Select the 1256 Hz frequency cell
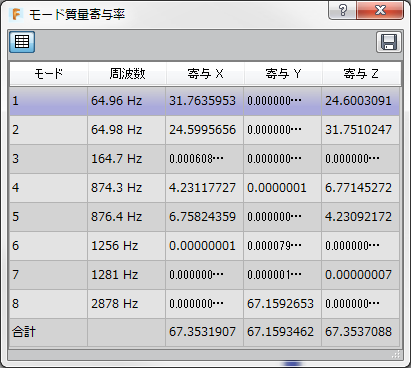This screenshot has width=411, height=368. click(126, 246)
